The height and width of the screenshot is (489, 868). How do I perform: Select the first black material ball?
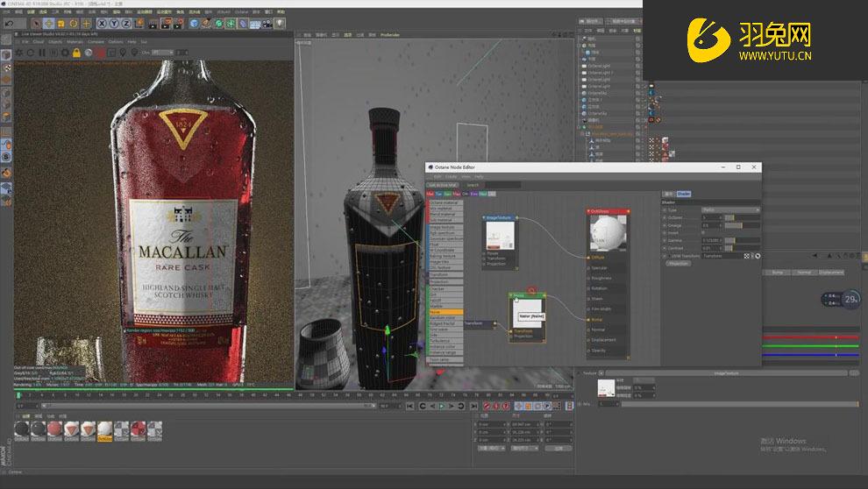tap(22, 431)
